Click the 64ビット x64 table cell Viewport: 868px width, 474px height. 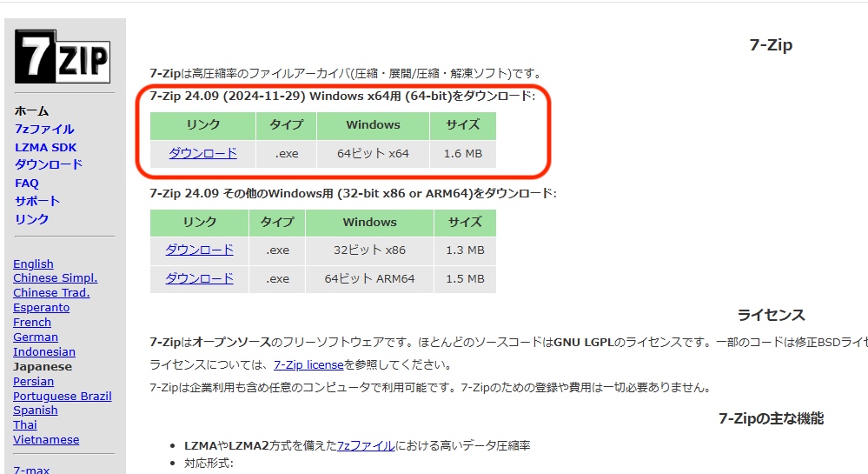pyautogui.click(x=373, y=154)
